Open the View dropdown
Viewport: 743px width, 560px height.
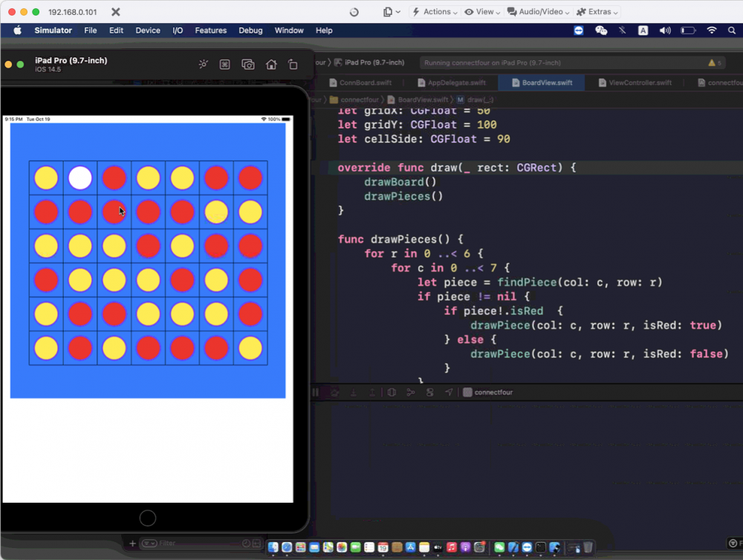click(x=482, y=12)
